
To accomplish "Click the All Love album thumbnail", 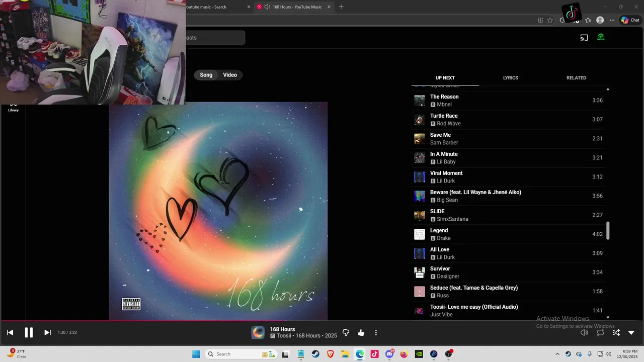I will pyautogui.click(x=419, y=253).
